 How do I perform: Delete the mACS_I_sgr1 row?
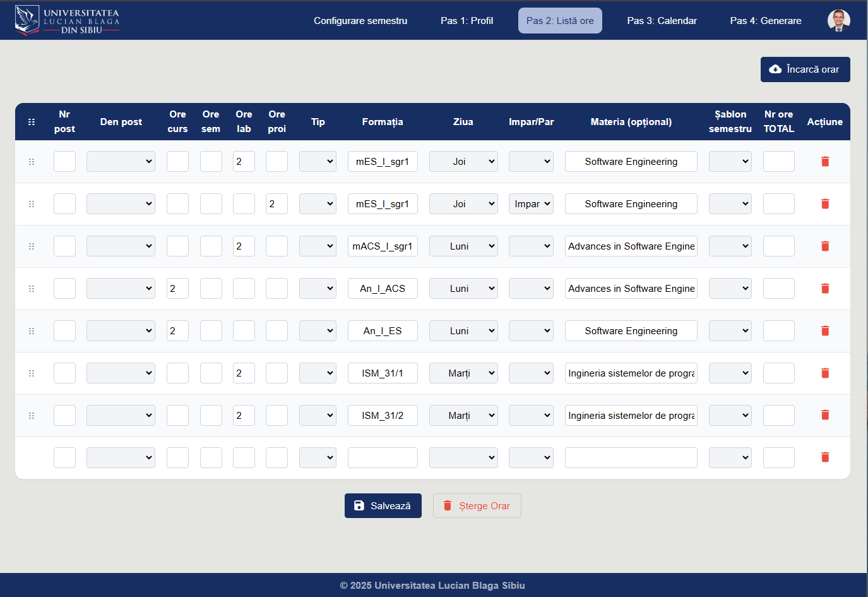(824, 246)
